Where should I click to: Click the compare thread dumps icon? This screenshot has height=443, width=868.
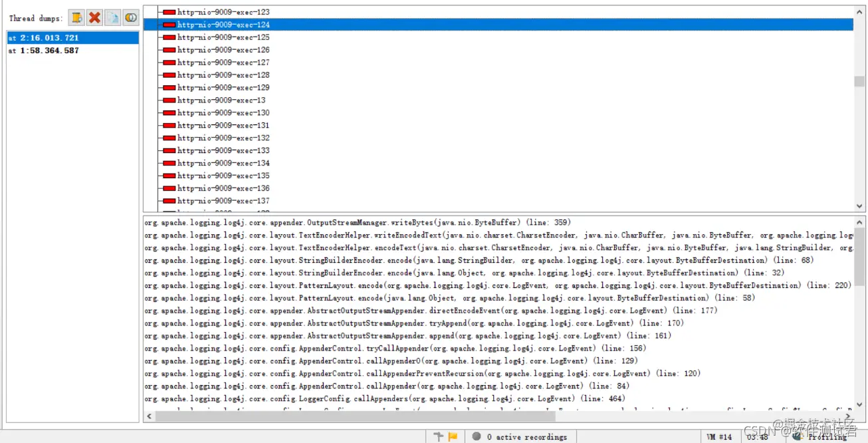click(x=131, y=18)
